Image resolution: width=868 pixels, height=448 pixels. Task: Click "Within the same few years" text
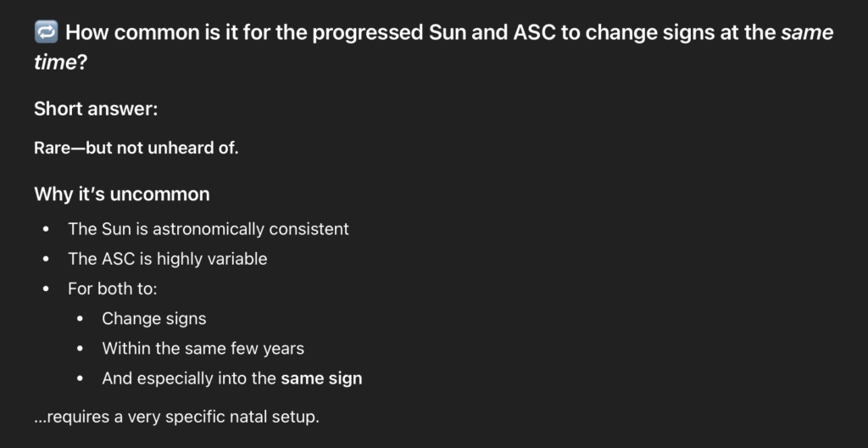(x=203, y=349)
